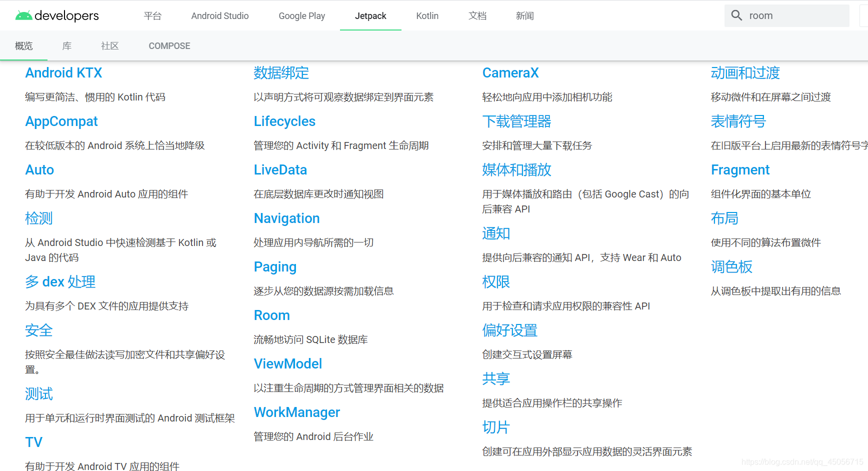
Task: Open the Lifecycles link
Action: point(284,121)
